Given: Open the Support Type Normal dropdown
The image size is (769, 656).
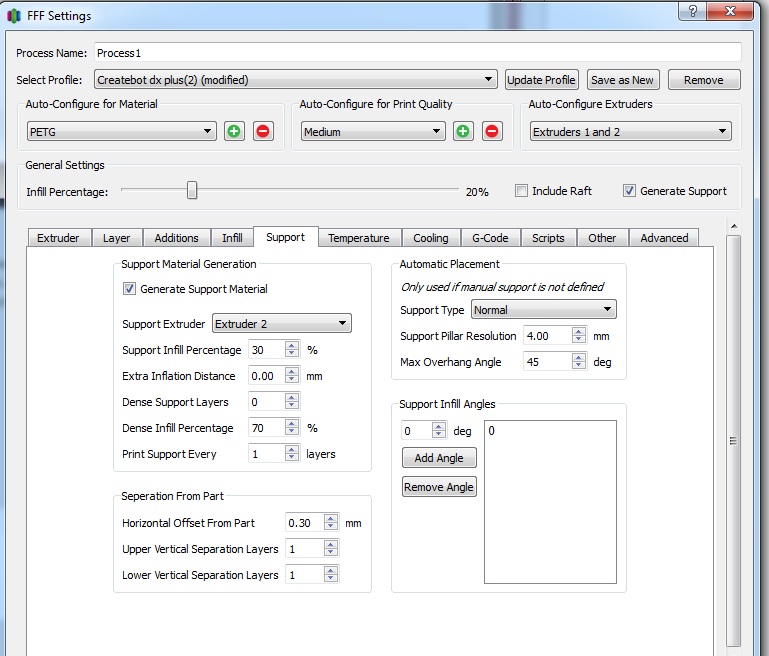Looking at the screenshot, I should 543,310.
